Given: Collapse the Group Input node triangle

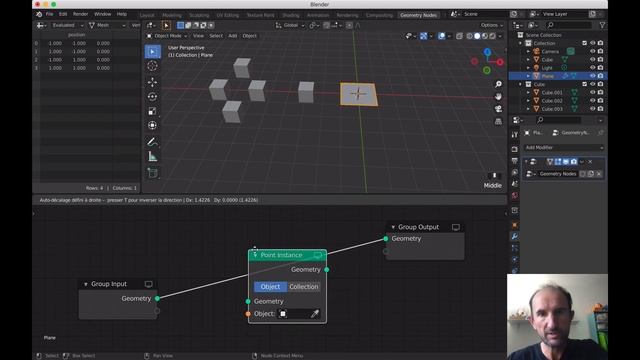Looking at the screenshot, I should coord(86,284).
